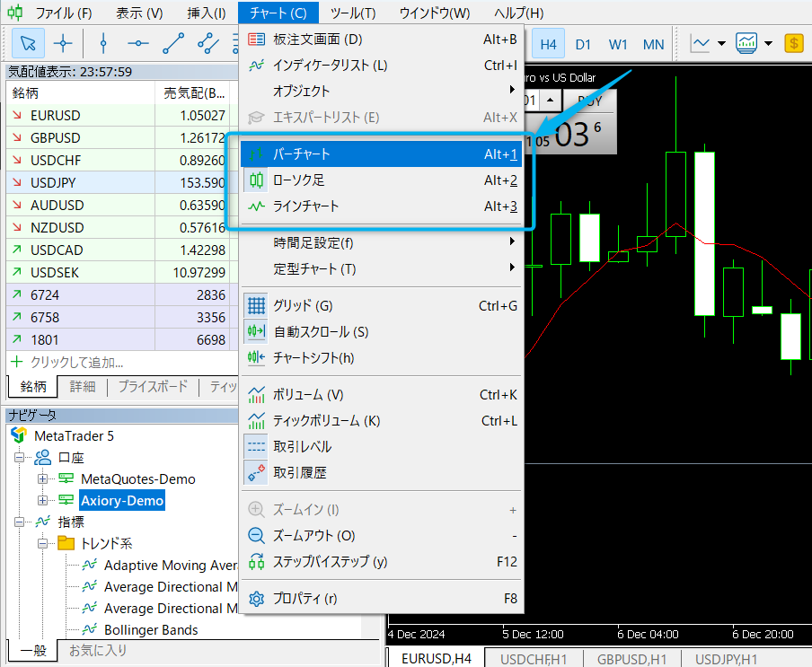Click the Bar Chart menu icon
Image resolution: width=812 pixels, height=667 pixels.
(x=256, y=154)
